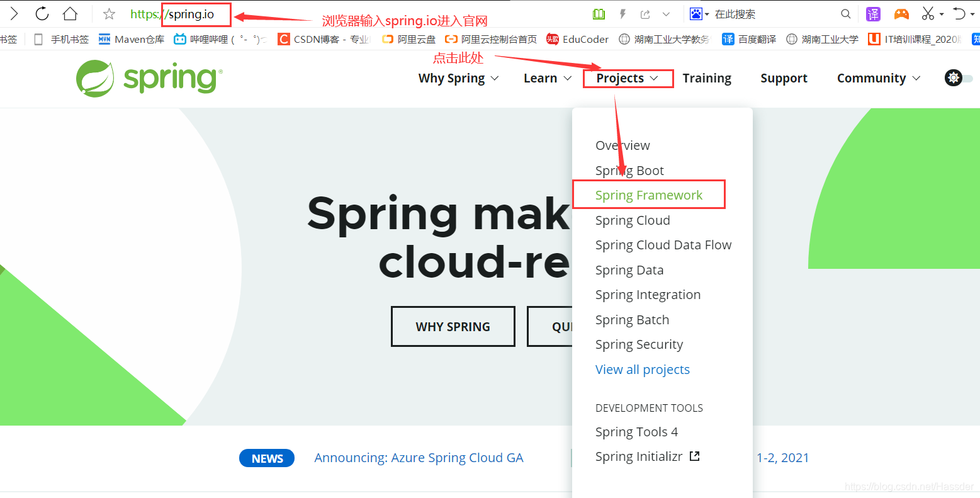Open the 阿里云控制台首页 bookmark

491,39
